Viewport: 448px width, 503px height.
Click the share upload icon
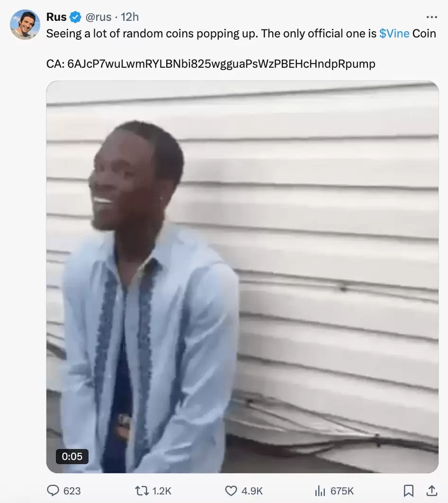point(431,491)
